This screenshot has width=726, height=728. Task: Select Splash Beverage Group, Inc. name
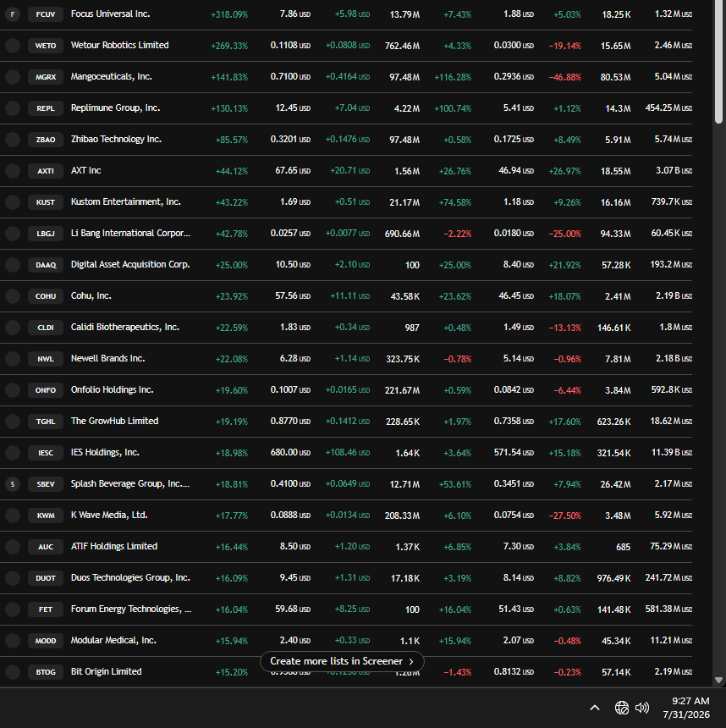point(130,484)
